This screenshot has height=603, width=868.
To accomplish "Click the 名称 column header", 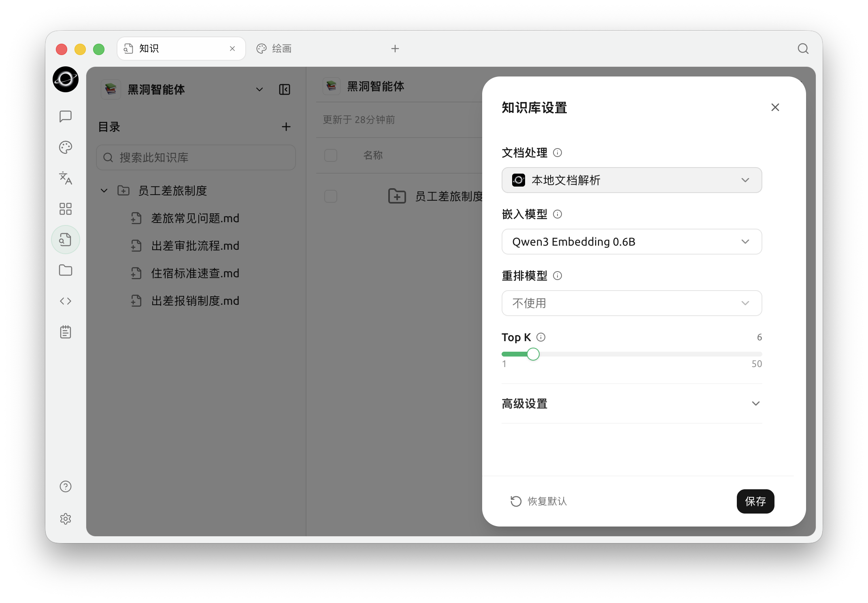I will click(x=373, y=155).
